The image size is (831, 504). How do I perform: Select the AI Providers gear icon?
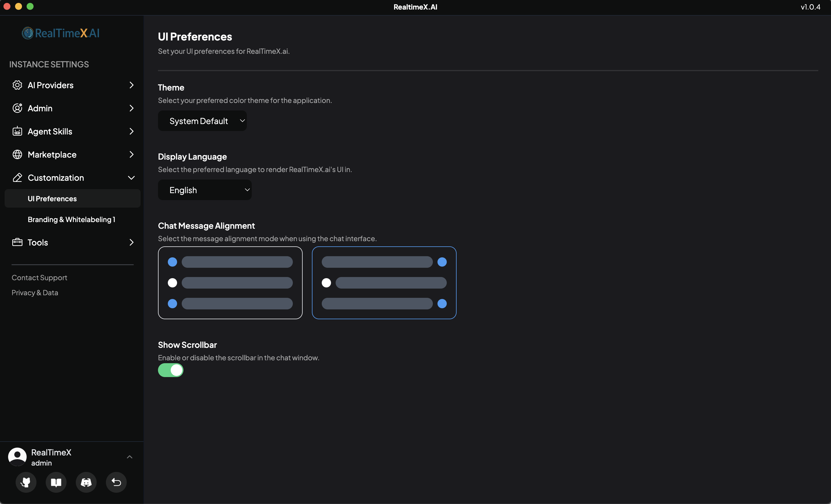(x=17, y=85)
